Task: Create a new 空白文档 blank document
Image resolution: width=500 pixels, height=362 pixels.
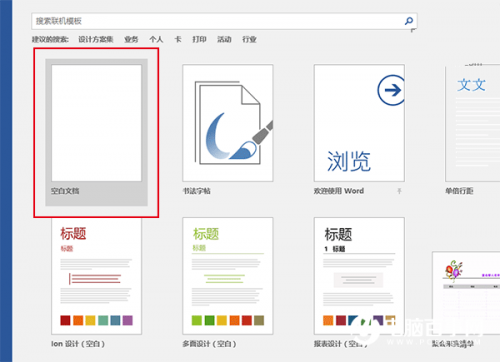Action: 96,132
